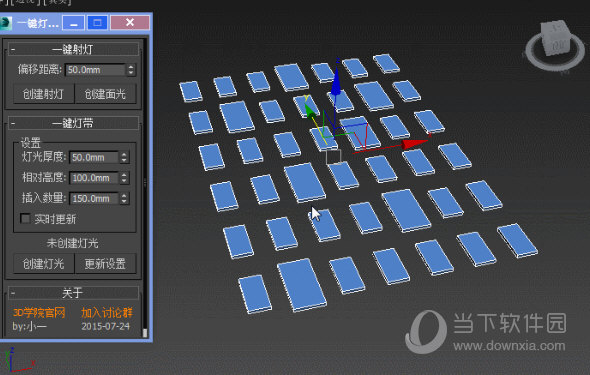Click the 偏移距离 50.0mm field

[x=96, y=70]
